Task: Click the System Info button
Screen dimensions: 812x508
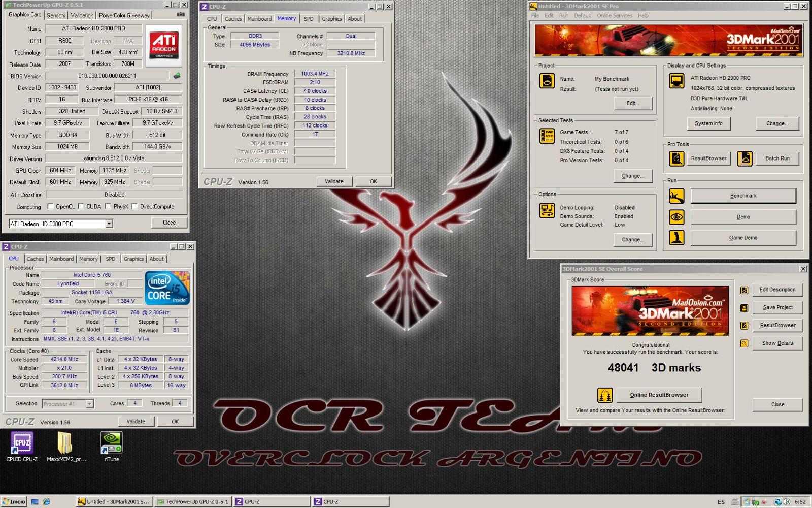Action: coord(708,123)
